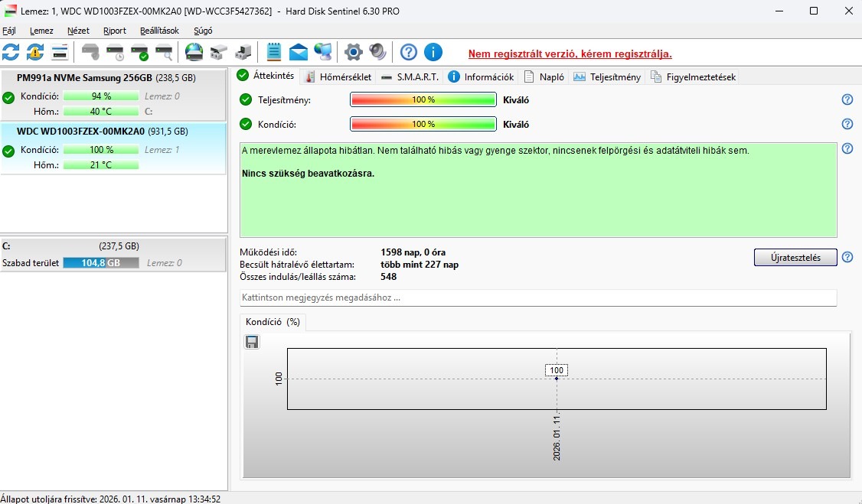Click the disk with magnifier toolbar icon
Screen dimensions: 862x504
click(164, 52)
